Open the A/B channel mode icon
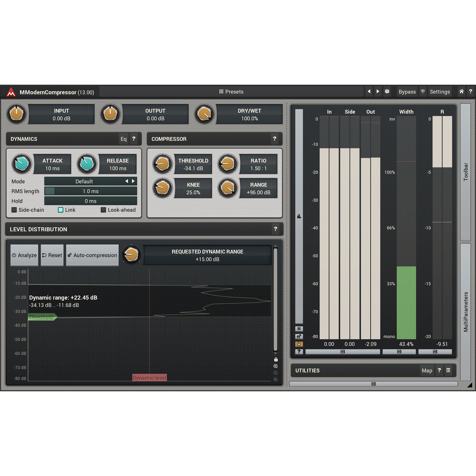The image size is (476, 476). tap(423, 91)
